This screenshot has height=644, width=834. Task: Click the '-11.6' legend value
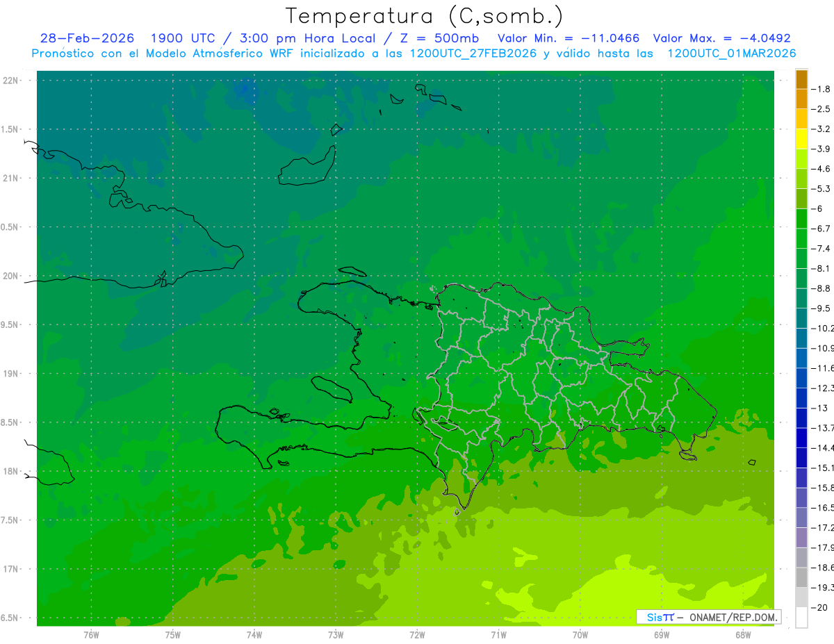[x=821, y=368]
